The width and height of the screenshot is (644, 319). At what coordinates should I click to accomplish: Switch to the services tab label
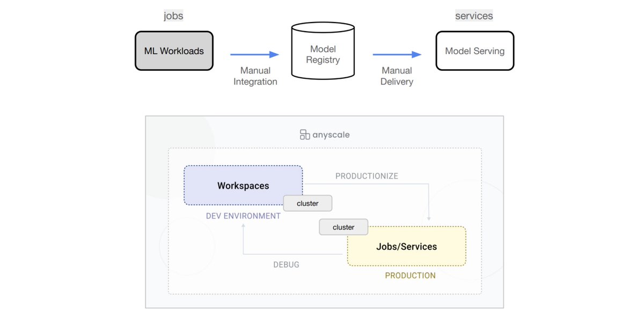coord(474,16)
